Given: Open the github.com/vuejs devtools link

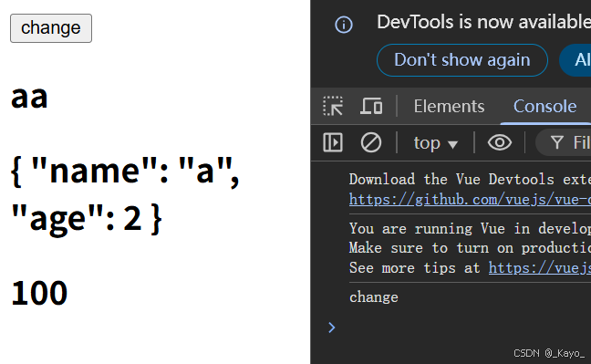Looking at the screenshot, I should pyautogui.click(x=470, y=199).
